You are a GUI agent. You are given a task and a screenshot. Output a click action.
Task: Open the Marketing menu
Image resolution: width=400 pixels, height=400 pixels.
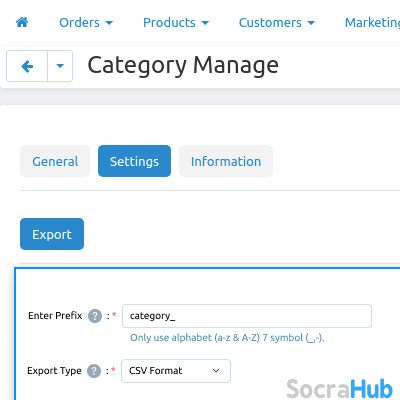pos(372,23)
